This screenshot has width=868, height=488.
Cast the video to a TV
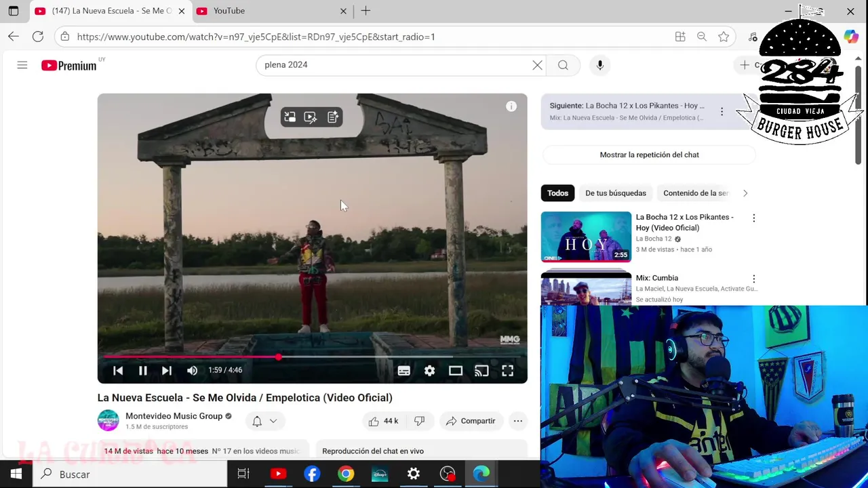click(481, 371)
